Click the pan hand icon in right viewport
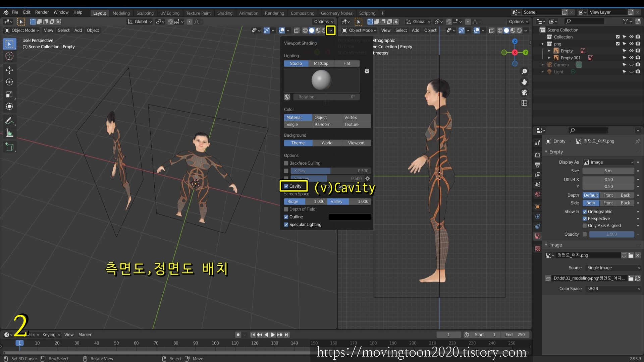The width and height of the screenshot is (644, 362). (524, 82)
